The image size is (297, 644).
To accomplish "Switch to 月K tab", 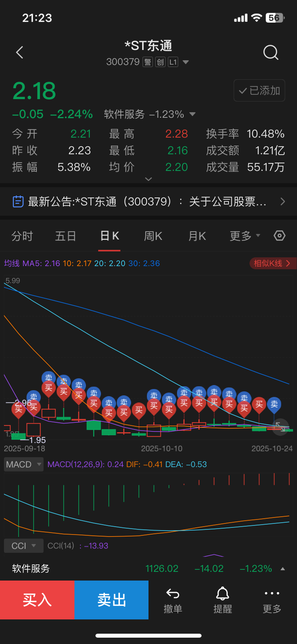I will coord(197,236).
